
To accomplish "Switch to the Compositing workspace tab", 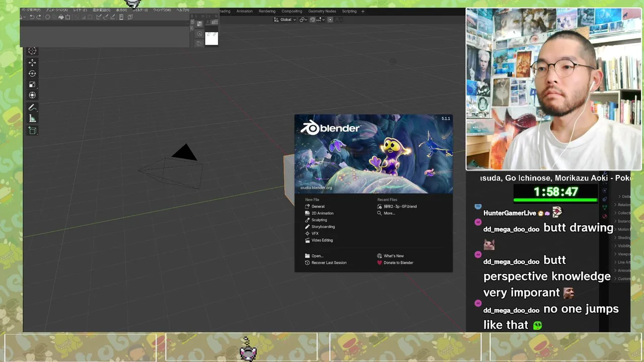I will (x=292, y=11).
